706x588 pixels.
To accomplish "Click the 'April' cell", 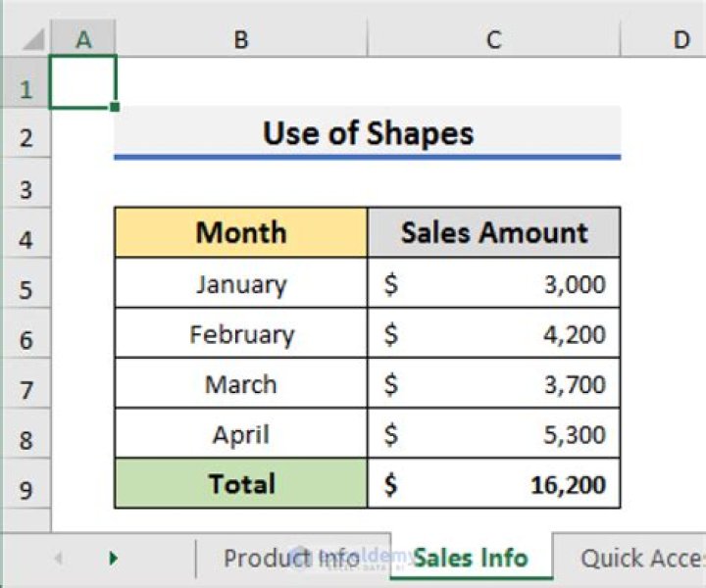I will (x=241, y=434).
